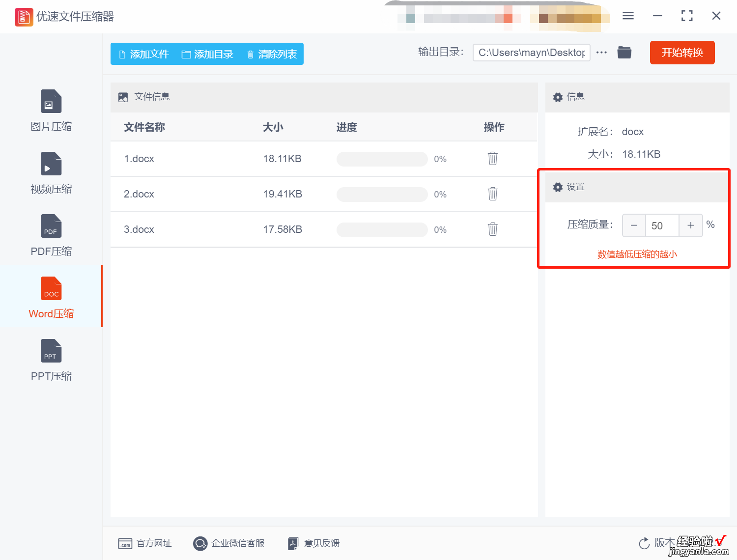Open the PPT压缩 section
This screenshot has height=560, width=737.
coord(51,361)
